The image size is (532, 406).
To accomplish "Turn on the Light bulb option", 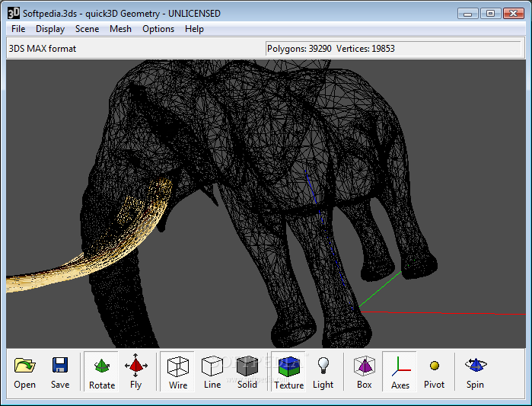I will click(323, 372).
